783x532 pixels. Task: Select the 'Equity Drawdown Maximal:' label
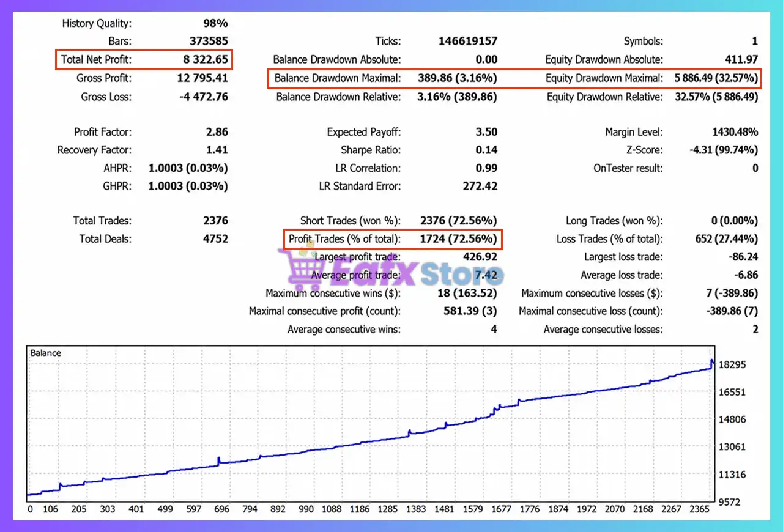pyautogui.click(x=604, y=78)
